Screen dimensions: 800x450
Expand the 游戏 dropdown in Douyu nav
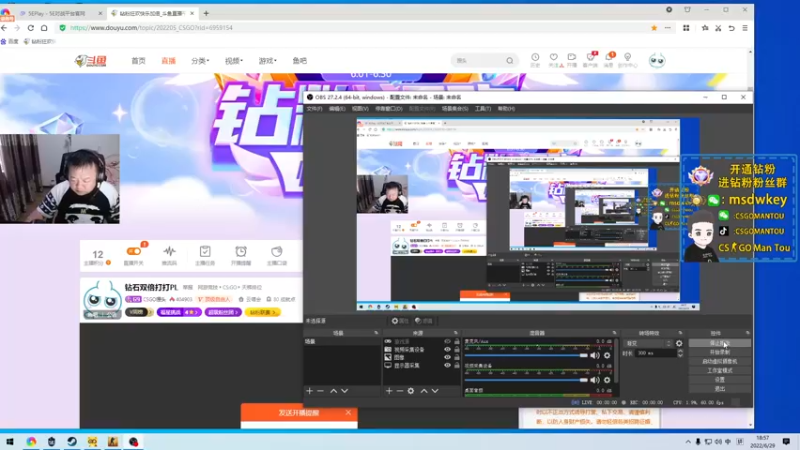point(267,61)
